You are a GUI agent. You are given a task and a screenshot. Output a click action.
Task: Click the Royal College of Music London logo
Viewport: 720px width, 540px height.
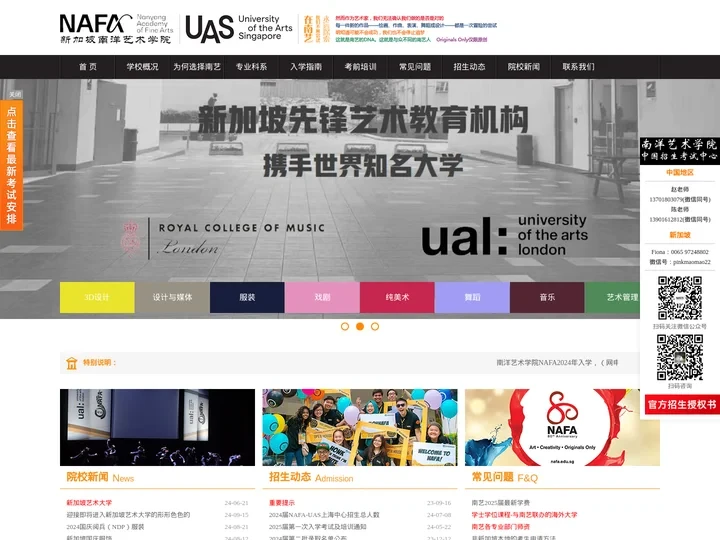pos(223,239)
